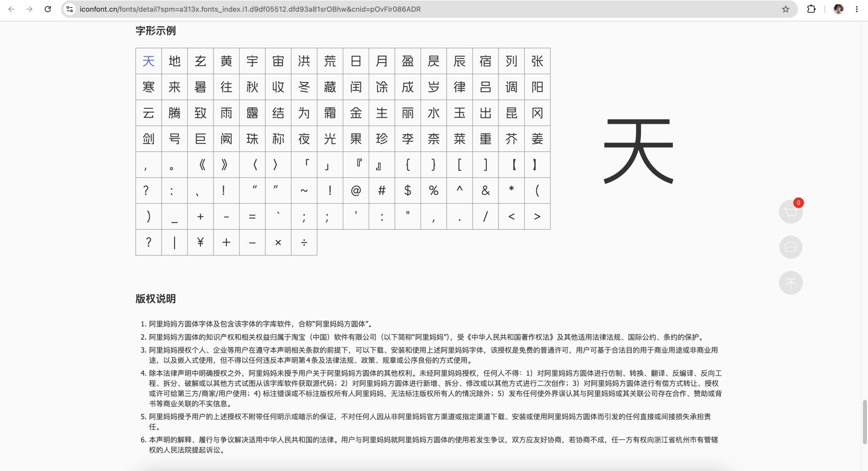
Task: Select the glyph 金 in the table
Action: click(356, 113)
